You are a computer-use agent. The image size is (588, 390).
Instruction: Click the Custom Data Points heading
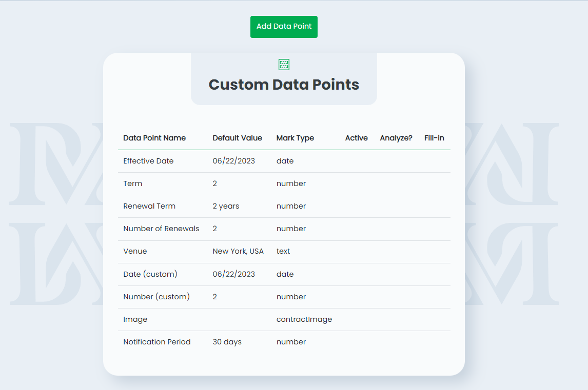click(x=284, y=85)
